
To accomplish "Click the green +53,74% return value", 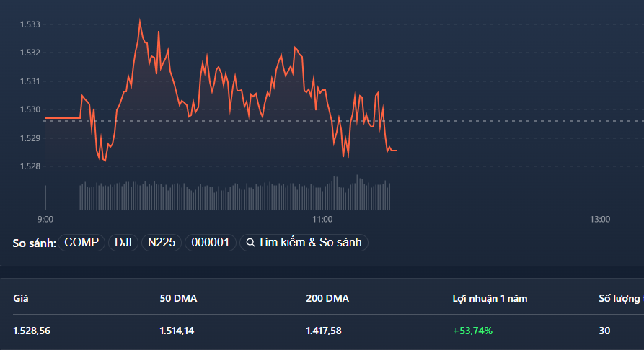I will click(472, 331).
